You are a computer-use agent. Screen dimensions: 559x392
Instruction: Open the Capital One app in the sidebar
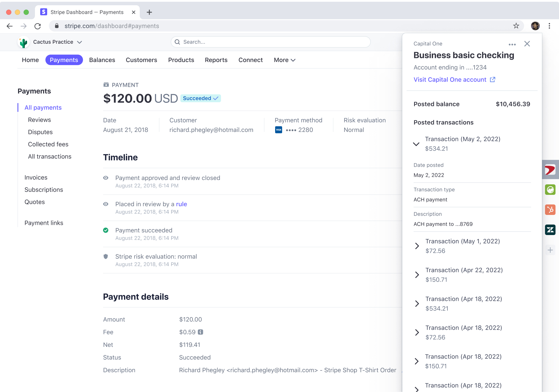point(550,169)
